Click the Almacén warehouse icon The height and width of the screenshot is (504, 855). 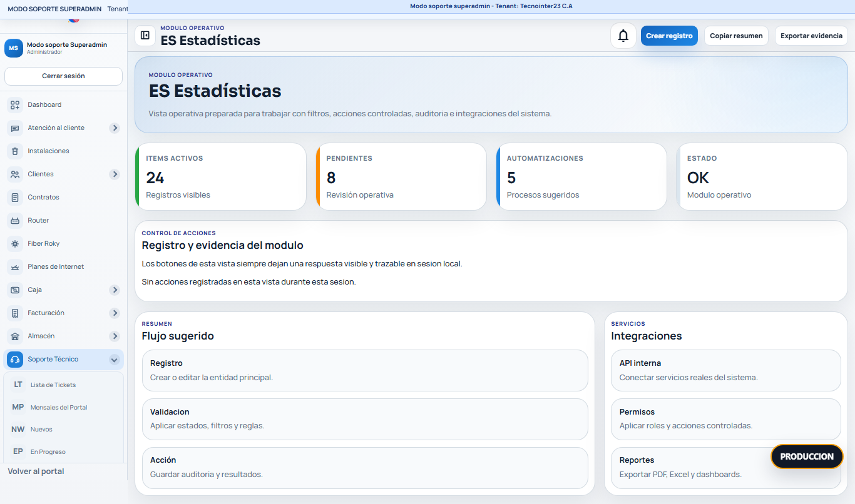click(x=15, y=336)
